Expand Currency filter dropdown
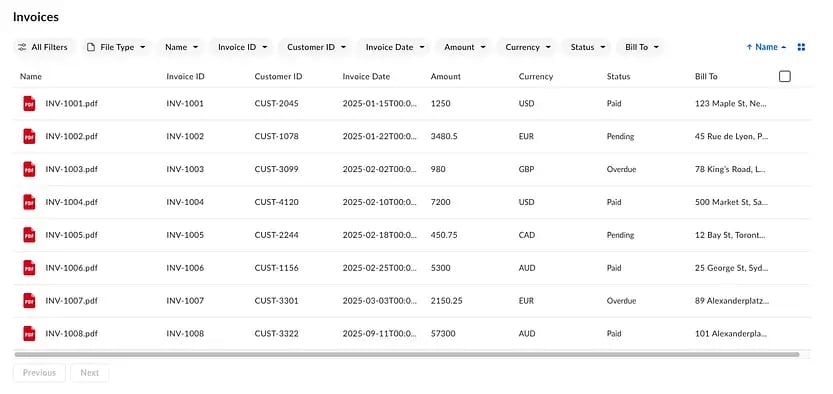The height and width of the screenshot is (394, 833). pos(527,47)
